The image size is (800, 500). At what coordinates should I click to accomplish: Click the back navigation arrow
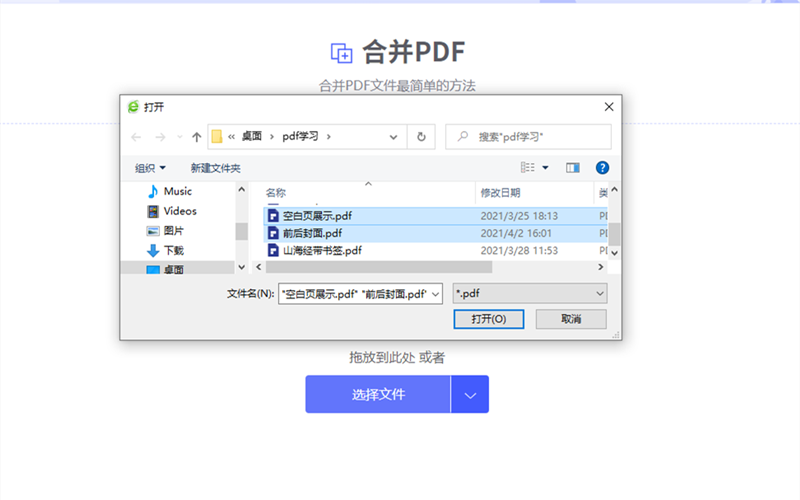137,137
